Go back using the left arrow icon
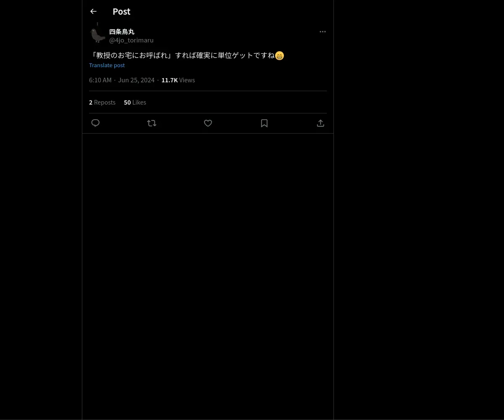Screen dimensions: 504x420 point(93,11)
